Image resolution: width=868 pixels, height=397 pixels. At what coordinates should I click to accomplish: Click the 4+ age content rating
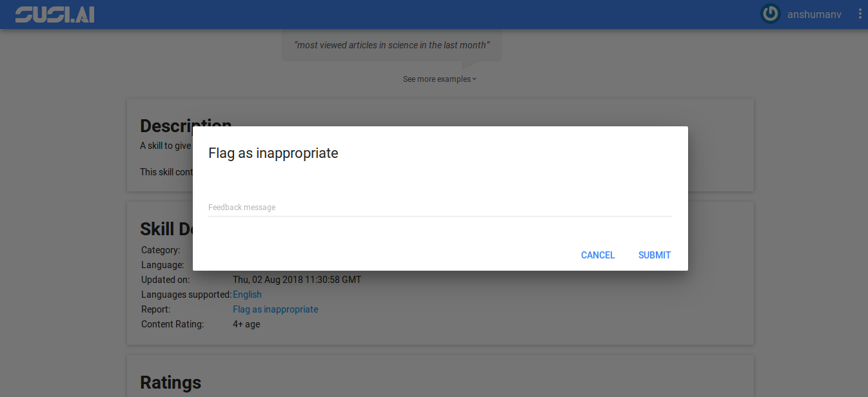[x=246, y=324]
